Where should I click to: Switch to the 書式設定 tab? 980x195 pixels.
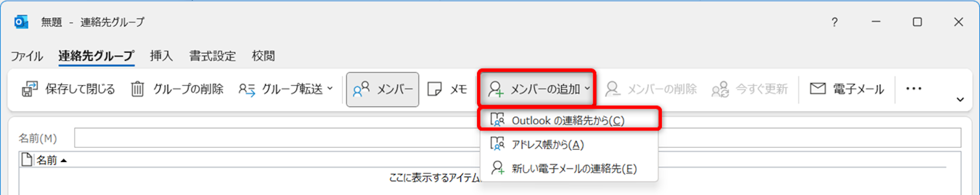click(x=212, y=56)
